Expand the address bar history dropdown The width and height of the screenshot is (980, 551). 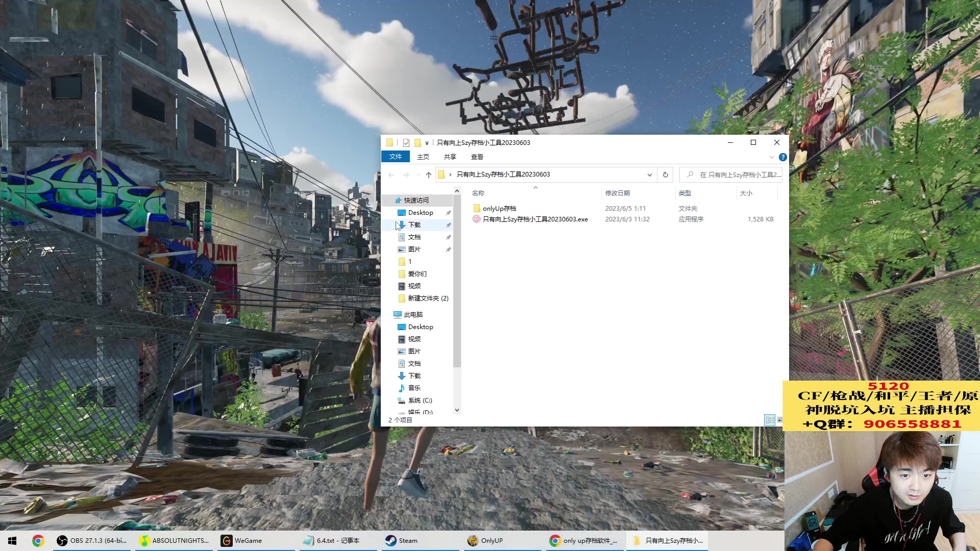[649, 174]
